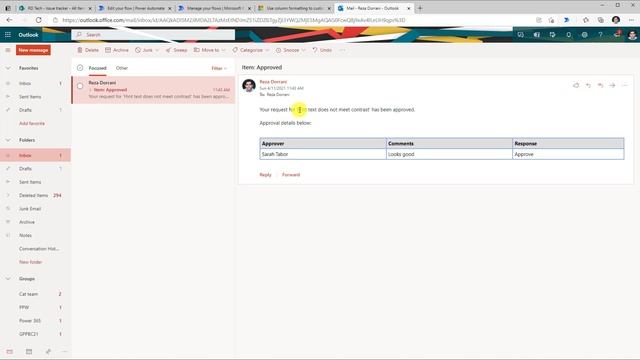This screenshot has width=640, height=360.
Task: Switch to the Other inbox tab
Action: pyautogui.click(x=122, y=68)
